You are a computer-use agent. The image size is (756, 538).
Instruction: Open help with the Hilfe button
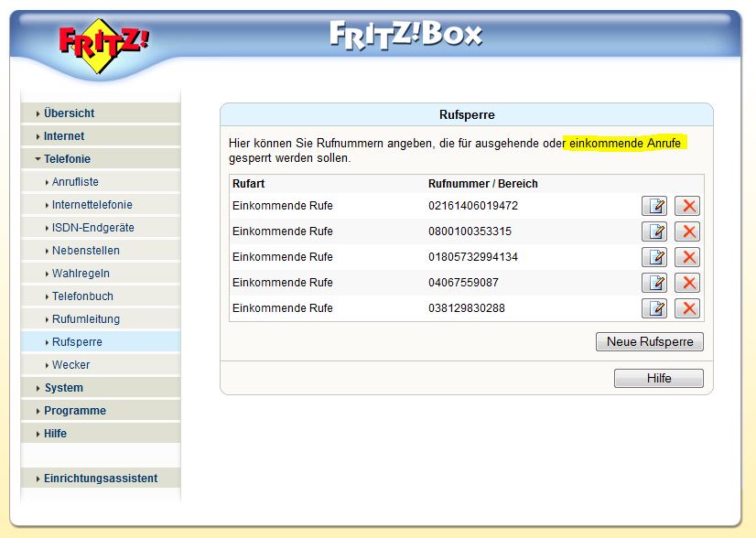coord(659,379)
